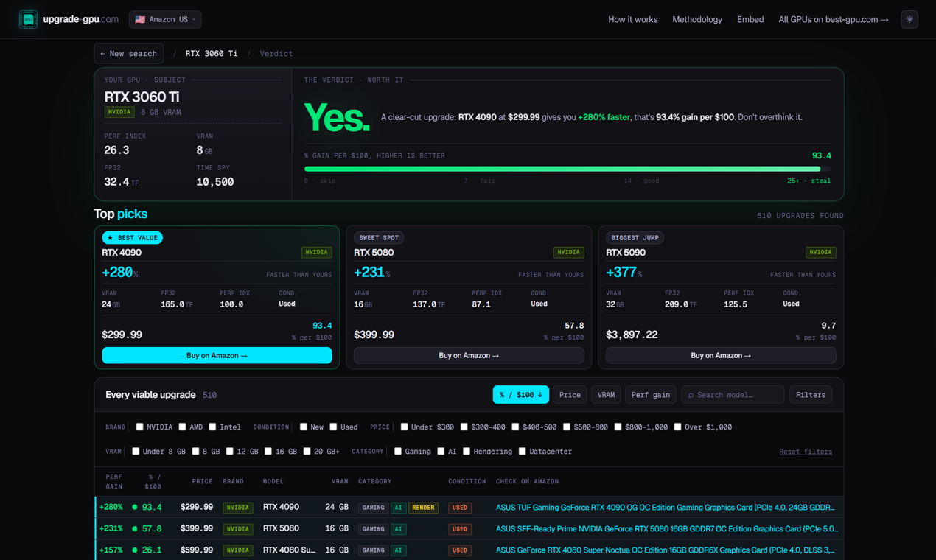Open the ASUS SFF-Ready Prime RTX 5080 link
This screenshot has height=560, width=936.
click(x=667, y=529)
